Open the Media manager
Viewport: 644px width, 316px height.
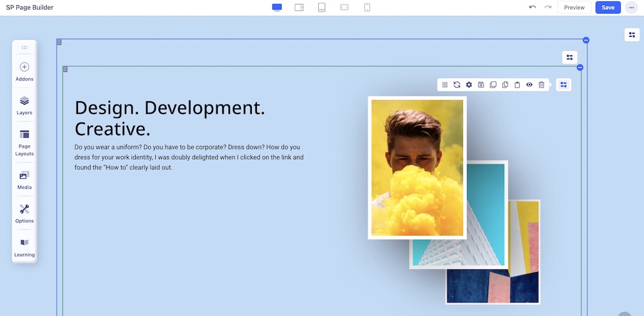(x=24, y=179)
